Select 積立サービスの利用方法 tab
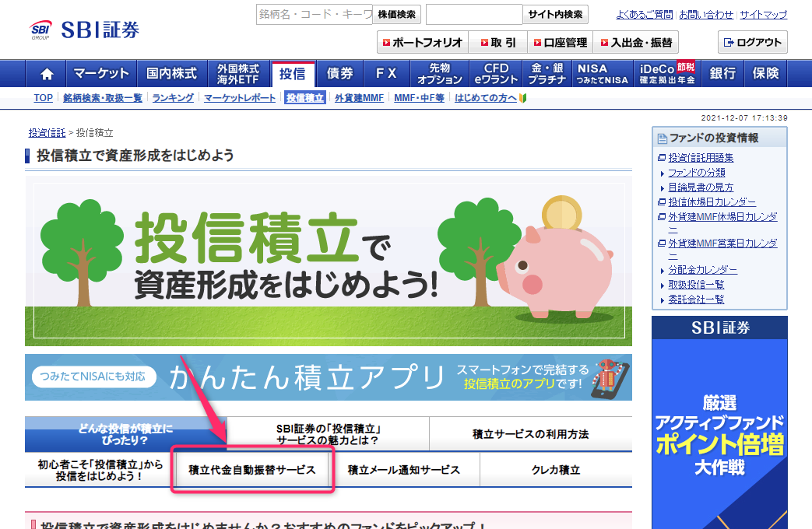 point(531,434)
